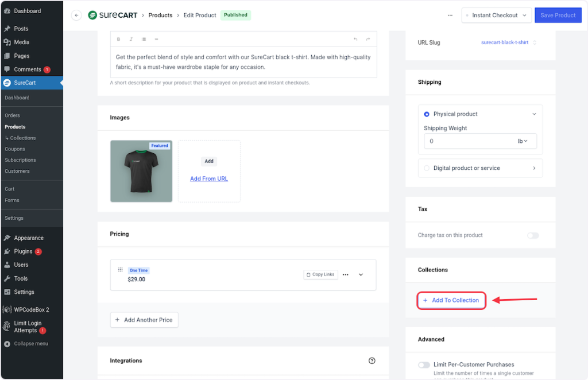Click the featured black t-shirt image thumbnail
Screen dimensions: 588x380
[x=141, y=171]
